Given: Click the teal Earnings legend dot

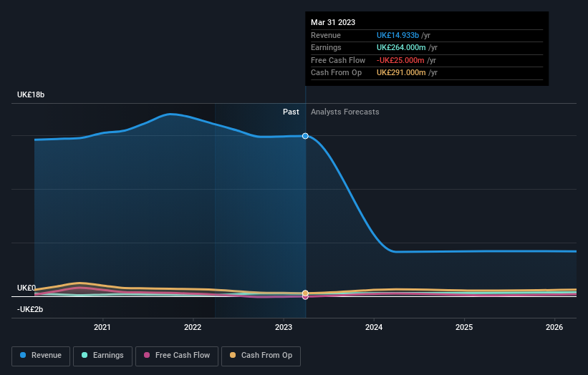Looking at the screenshot, I should coord(85,355).
